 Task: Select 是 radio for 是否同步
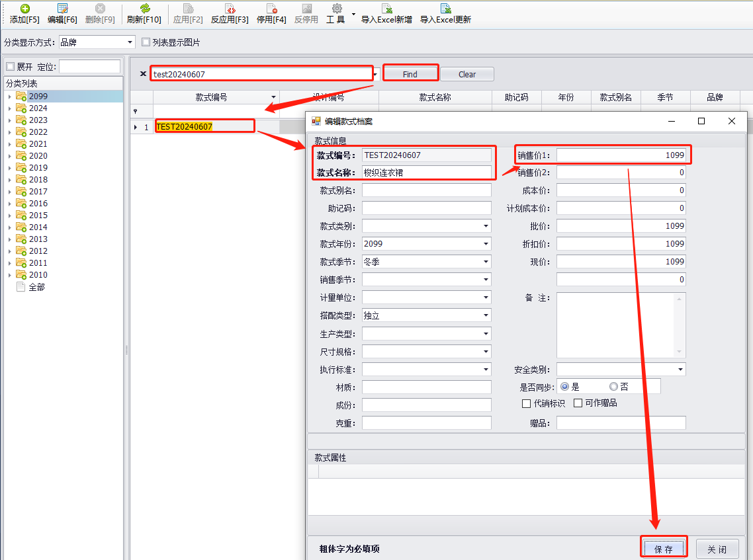click(x=565, y=387)
